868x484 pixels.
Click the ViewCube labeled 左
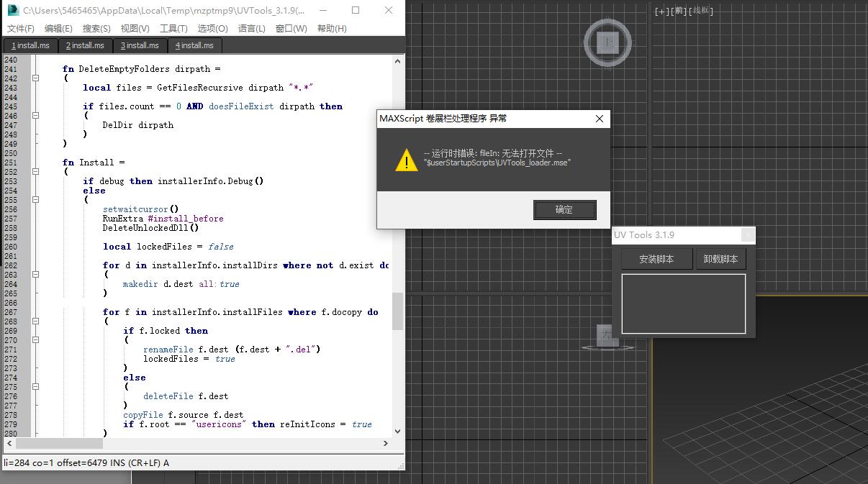pyautogui.click(x=606, y=335)
